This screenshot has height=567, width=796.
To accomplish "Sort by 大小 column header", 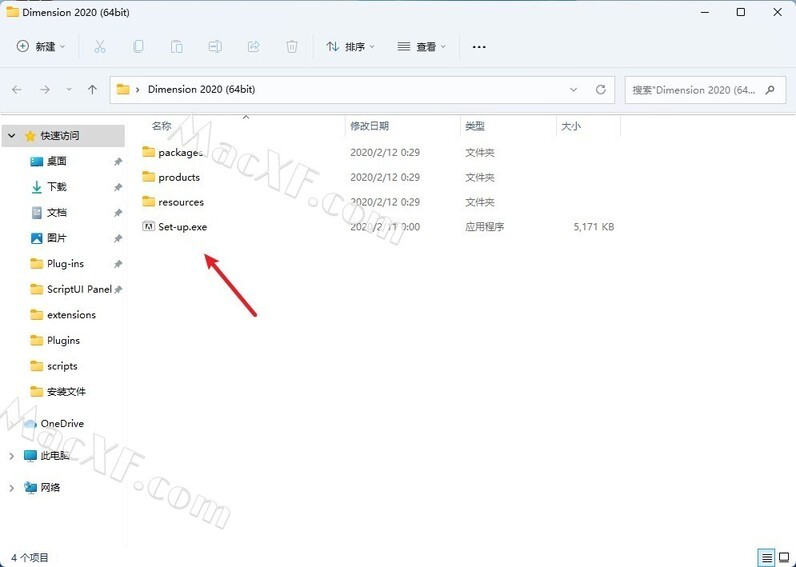I will 571,126.
